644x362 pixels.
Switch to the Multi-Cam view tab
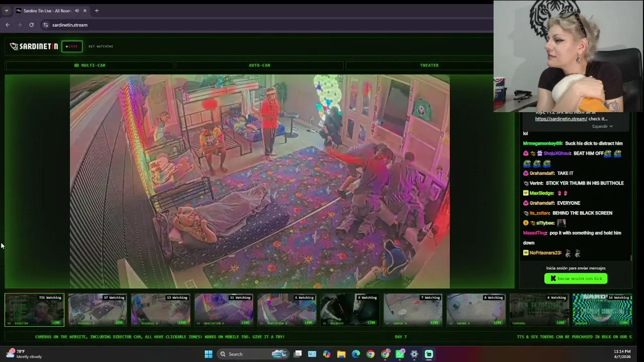coord(90,65)
